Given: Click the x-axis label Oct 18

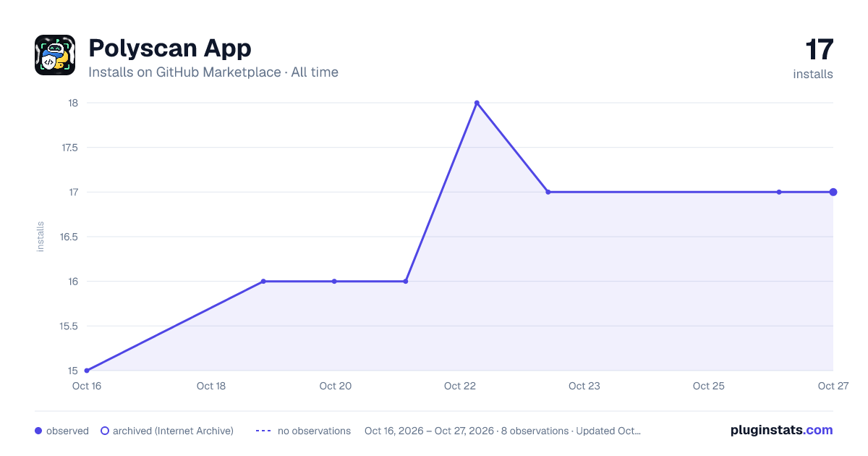Looking at the screenshot, I should (211, 386).
